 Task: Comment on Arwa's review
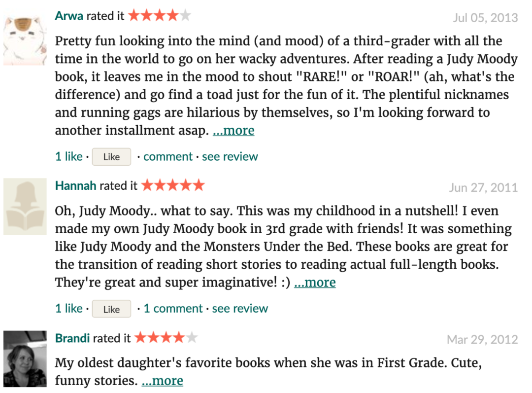(168, 157)
